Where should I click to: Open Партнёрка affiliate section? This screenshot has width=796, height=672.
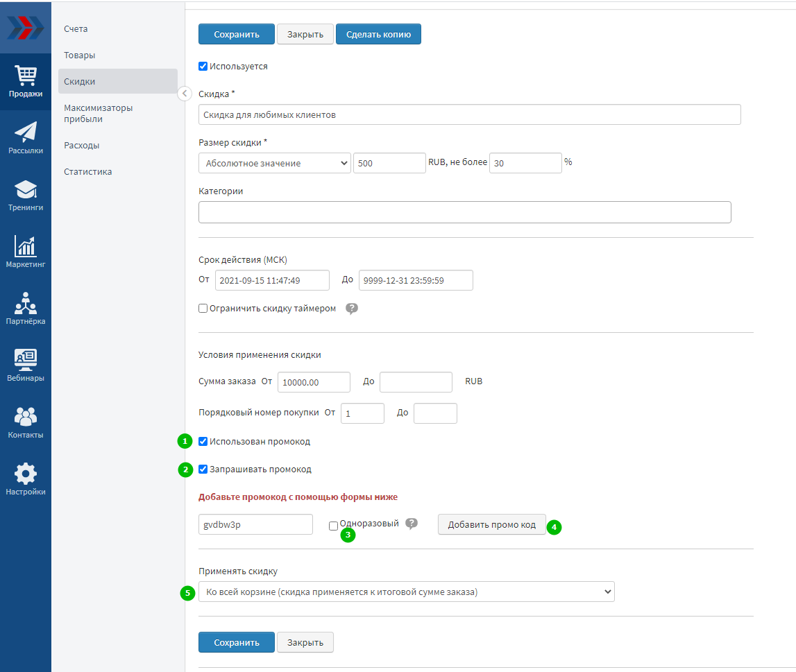click(26, 309)
